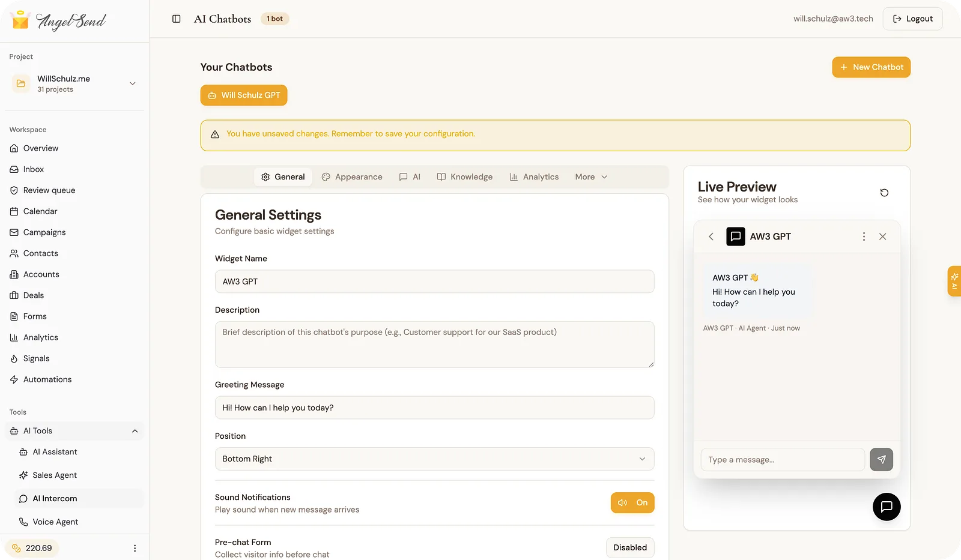Open the sidebar footer three-dot menu
Image resolution: width=961 pixels, height=560 pixels.
click(135, 548)
